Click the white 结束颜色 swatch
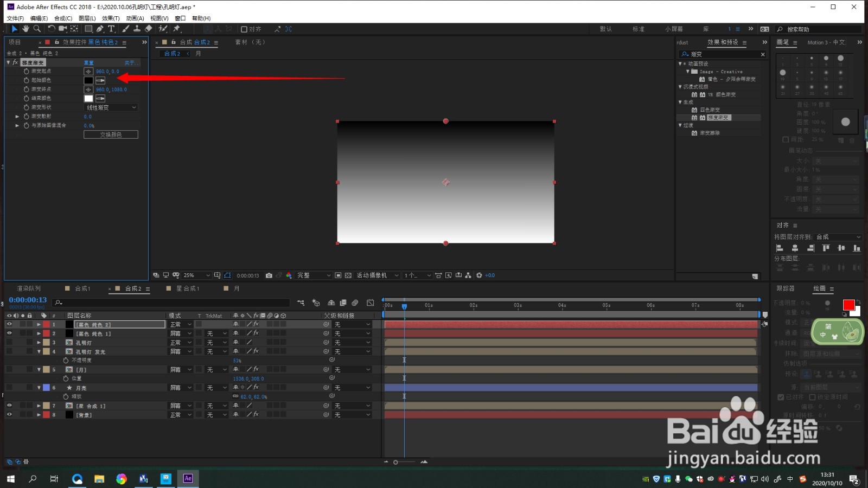This screenshot has width=868, height=488. point(88,99)
